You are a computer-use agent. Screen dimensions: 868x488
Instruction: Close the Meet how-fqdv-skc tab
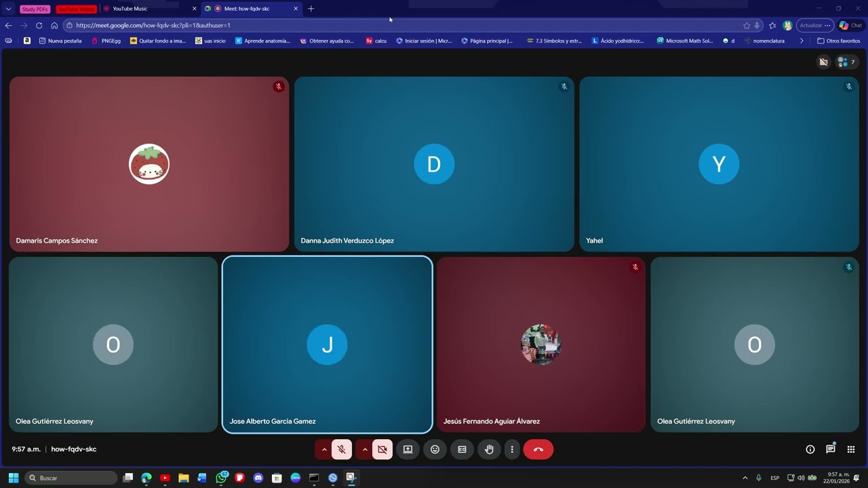tap(296, 9)
